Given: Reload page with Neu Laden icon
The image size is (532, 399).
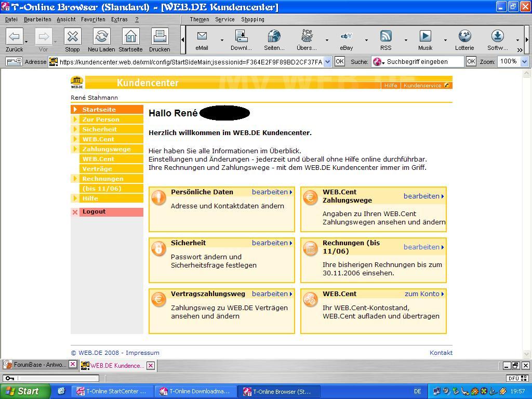Looking at the screenshot, I should [x=101, y=36].
